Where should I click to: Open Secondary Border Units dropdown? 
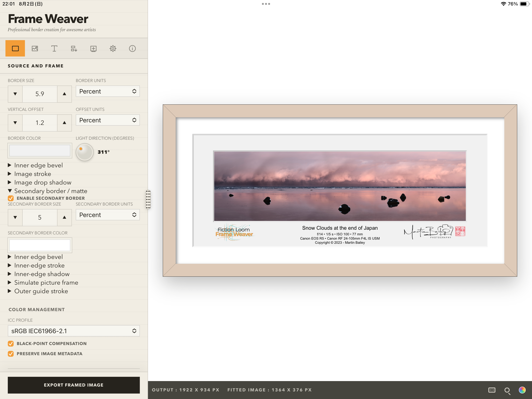[x=108, y=215]
